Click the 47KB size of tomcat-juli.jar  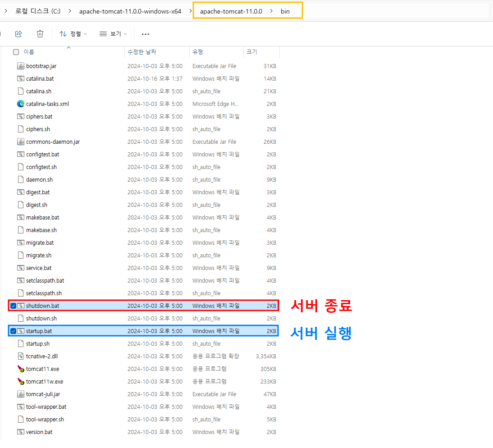(270, 394)
